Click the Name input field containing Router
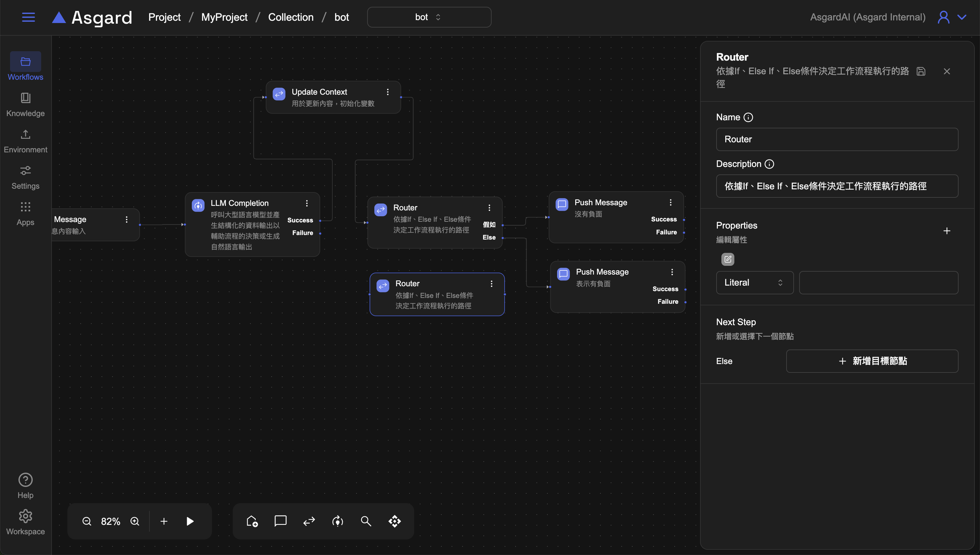 [x=837, y=139]
